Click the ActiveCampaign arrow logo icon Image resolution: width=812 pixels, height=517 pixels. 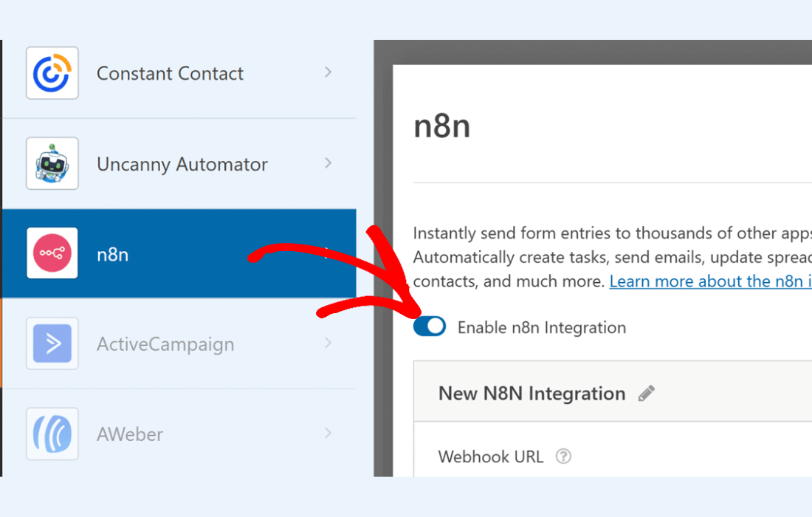pyautogui.click(x=52, y=343)
